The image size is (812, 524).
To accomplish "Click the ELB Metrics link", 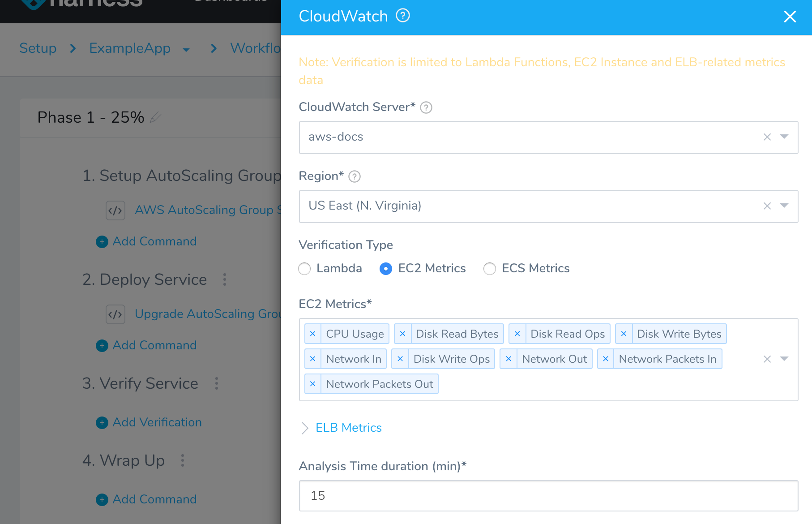I will [349, 428].
